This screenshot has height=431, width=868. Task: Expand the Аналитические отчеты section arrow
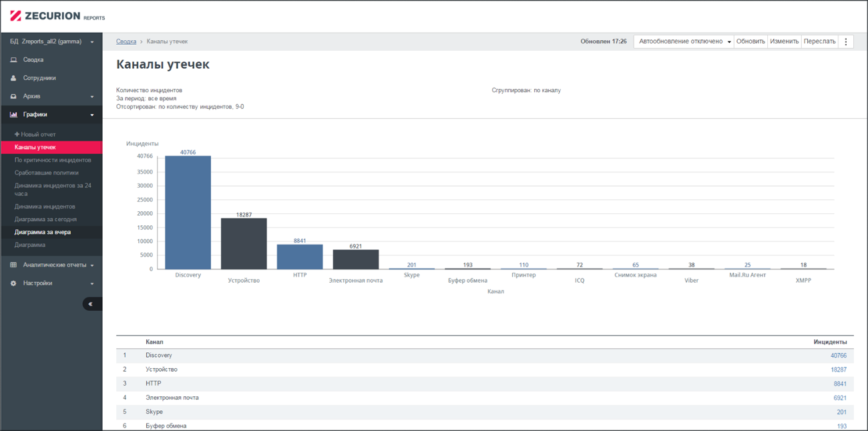point(92,265)
